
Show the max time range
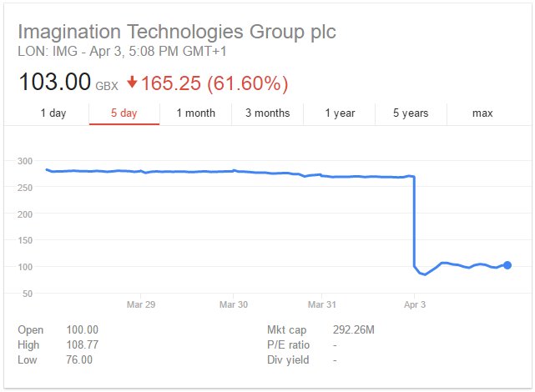[482, 113]
